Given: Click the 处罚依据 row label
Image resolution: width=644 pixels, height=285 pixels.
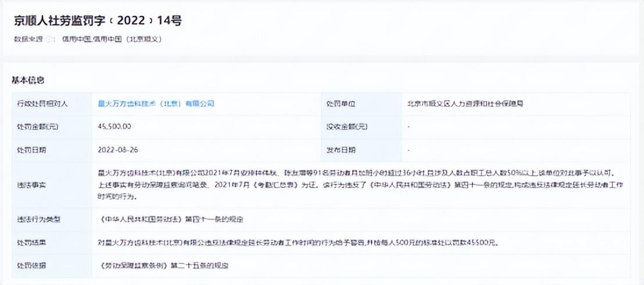Looking at the screenshot, I should tap(52, 266).
